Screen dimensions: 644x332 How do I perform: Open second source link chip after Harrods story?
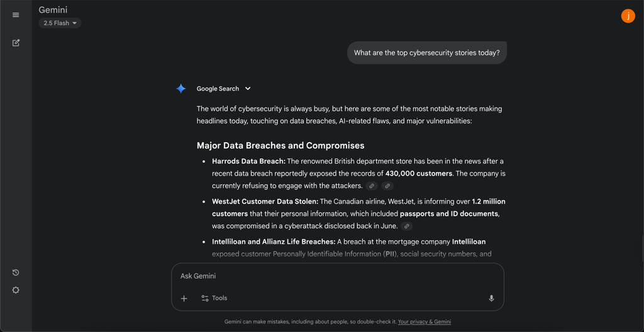(x=387, y=186)
